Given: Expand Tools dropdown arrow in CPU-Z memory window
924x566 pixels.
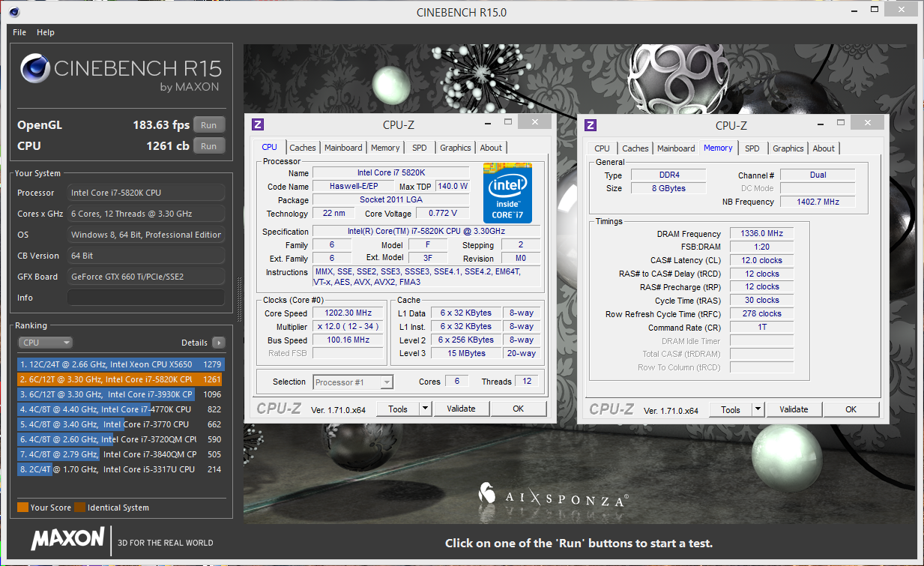Looking at the screenshot, I should point(758,409).
